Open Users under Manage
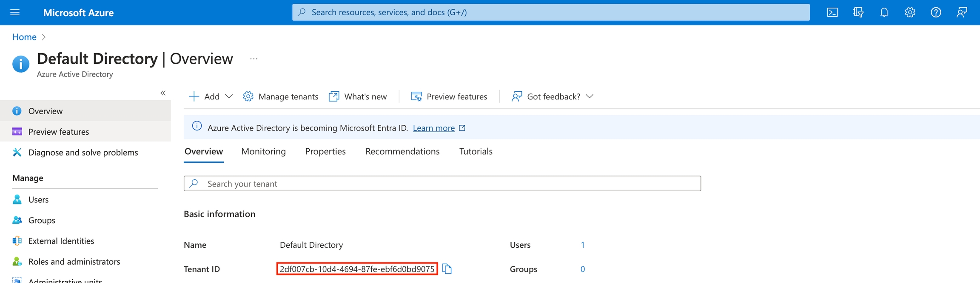980x283 pixels. pyautogui.click(x=85, y=199)
